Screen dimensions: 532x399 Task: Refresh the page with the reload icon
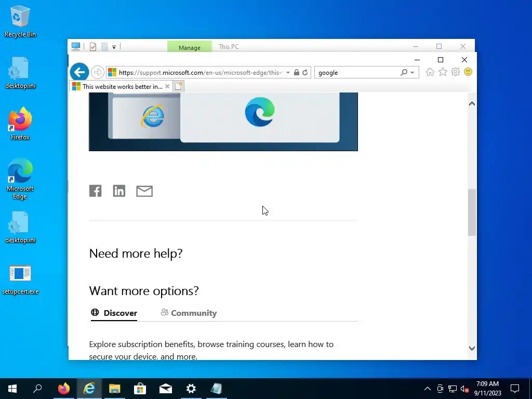point(305,72)
